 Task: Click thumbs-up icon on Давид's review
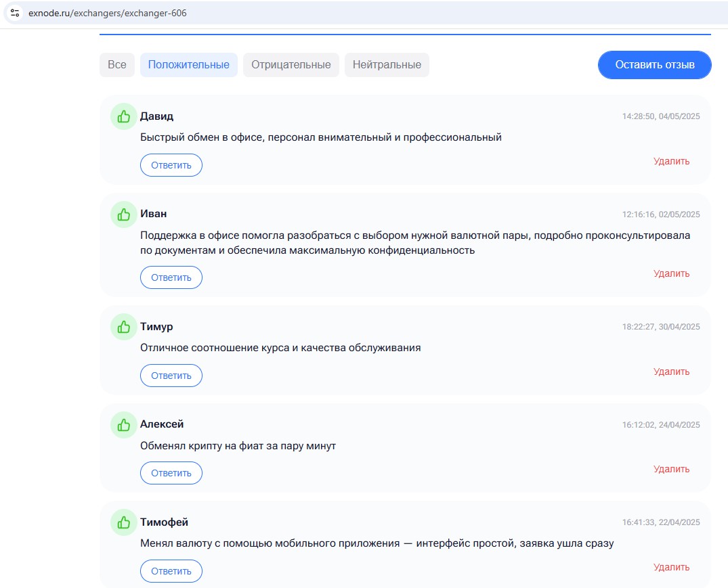click(123, 117)
